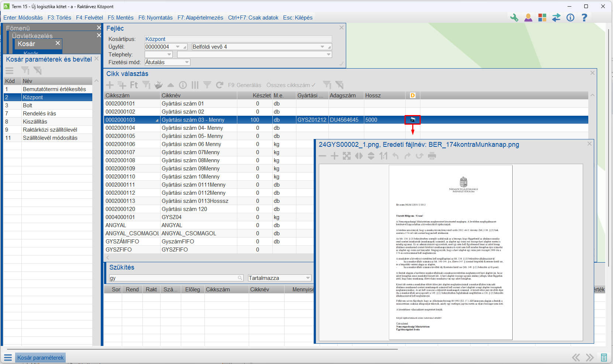Open the Ügyfél name dropdown arrow
This screenshot has width=613, height=364.
[323, 47]
